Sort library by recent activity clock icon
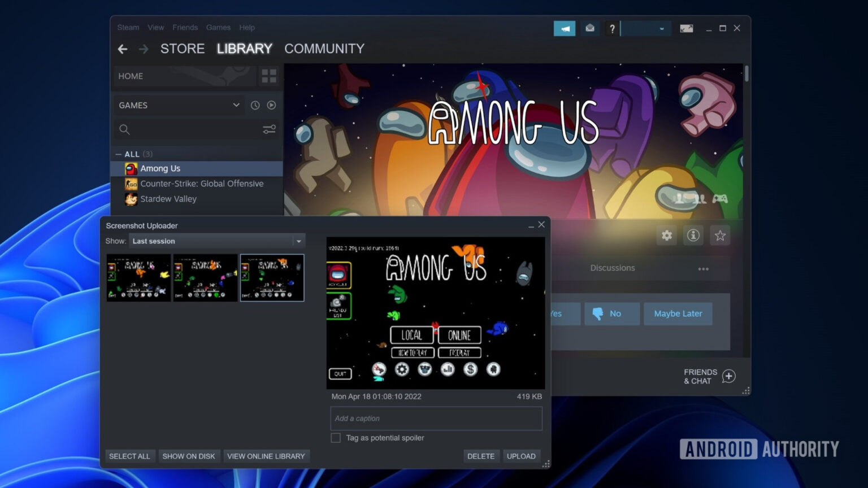Screen dimensions: 868x488 coord(255,105)
